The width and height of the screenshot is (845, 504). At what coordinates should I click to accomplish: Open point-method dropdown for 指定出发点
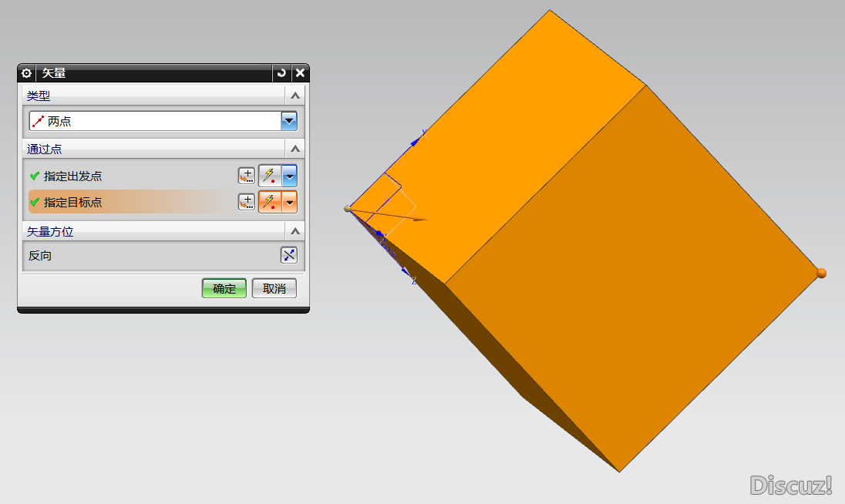(289, 176)
